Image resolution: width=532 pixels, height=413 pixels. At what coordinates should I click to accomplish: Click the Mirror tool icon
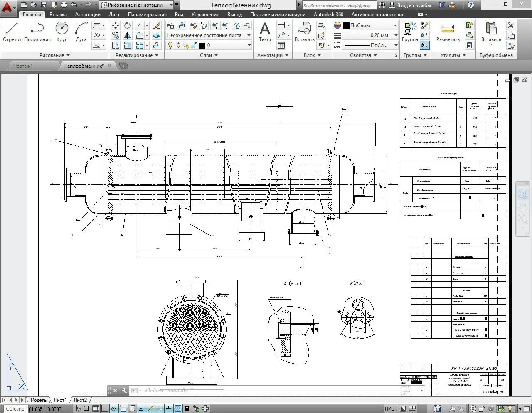coord(128,35)
